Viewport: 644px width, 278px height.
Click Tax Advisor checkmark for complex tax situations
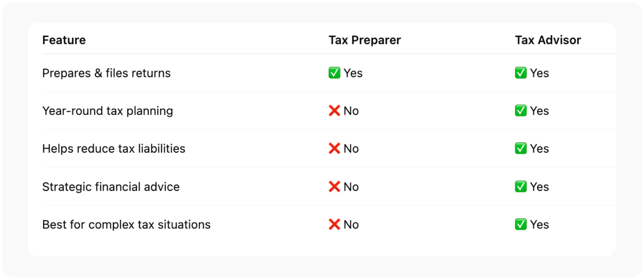520,224
